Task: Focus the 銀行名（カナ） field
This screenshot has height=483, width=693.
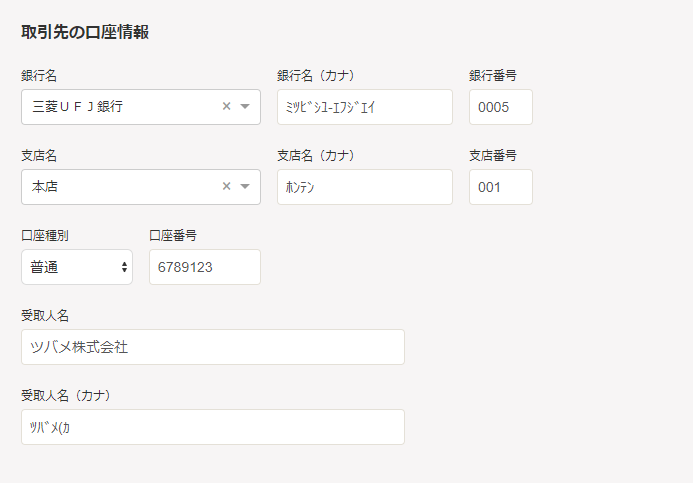Action: [365, 107]
